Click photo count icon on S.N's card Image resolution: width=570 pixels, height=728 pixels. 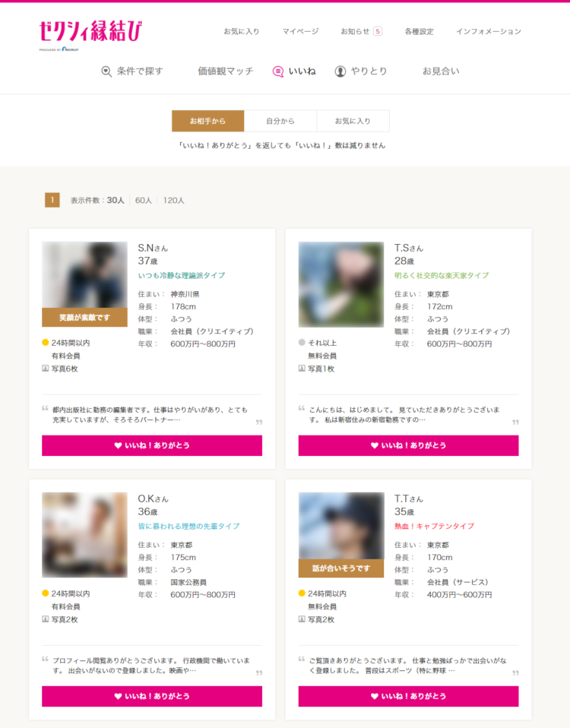[x=46, y=369]
